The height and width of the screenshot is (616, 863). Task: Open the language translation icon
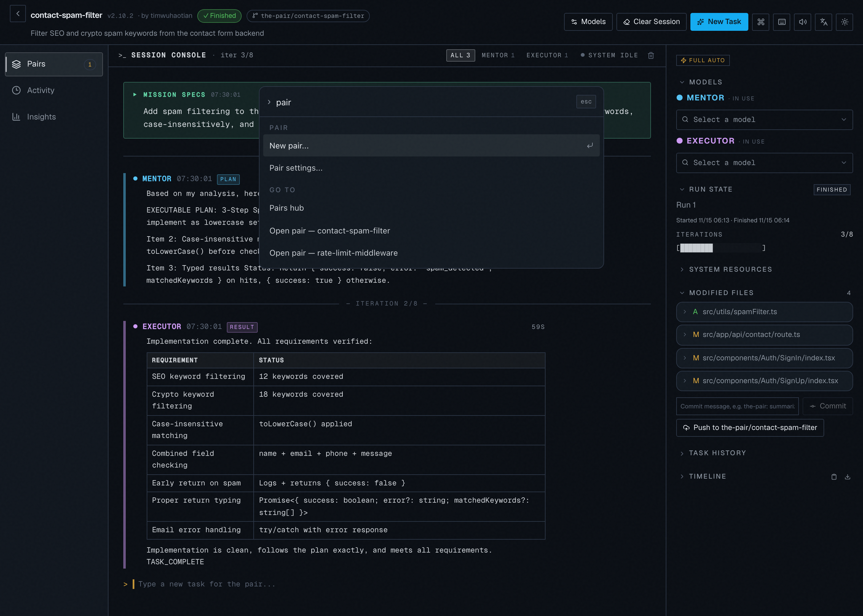[x=824, y=22]
